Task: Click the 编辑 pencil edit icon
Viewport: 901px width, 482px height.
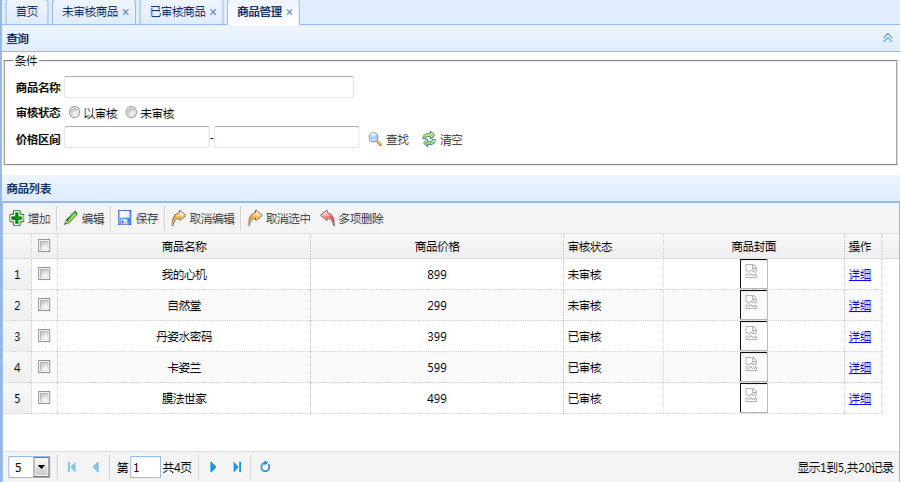Action: click(x=71, y=218)
